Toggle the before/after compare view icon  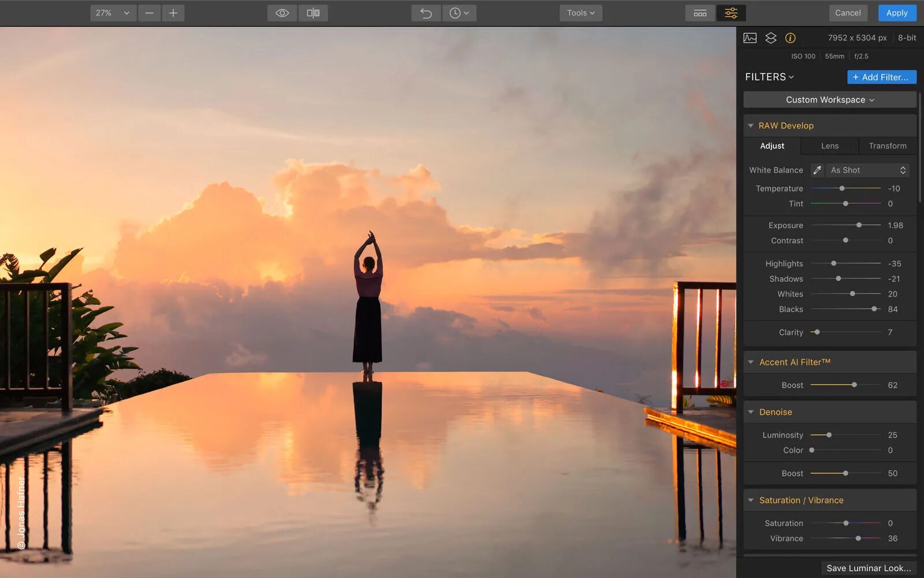point(313,13)
